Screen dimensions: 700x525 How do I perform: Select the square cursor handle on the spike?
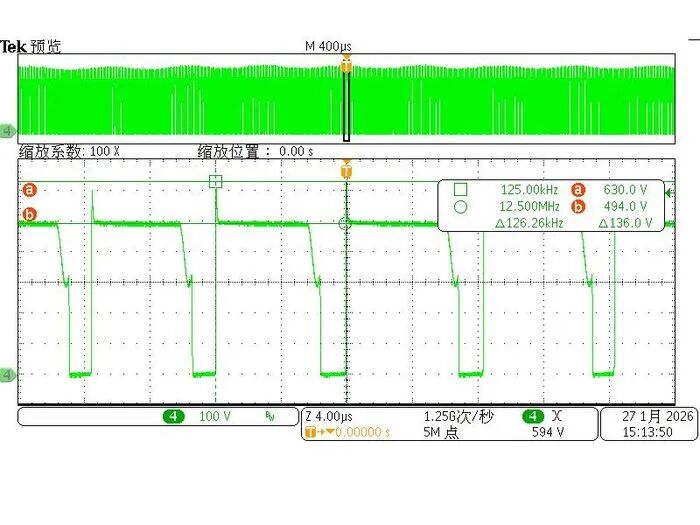[216, 182]
